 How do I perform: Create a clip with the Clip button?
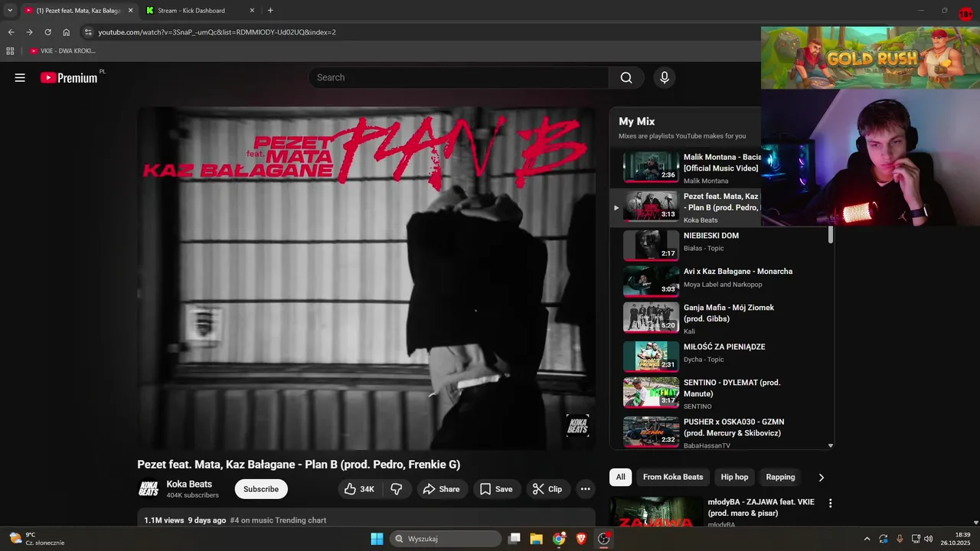pos(547,489)
